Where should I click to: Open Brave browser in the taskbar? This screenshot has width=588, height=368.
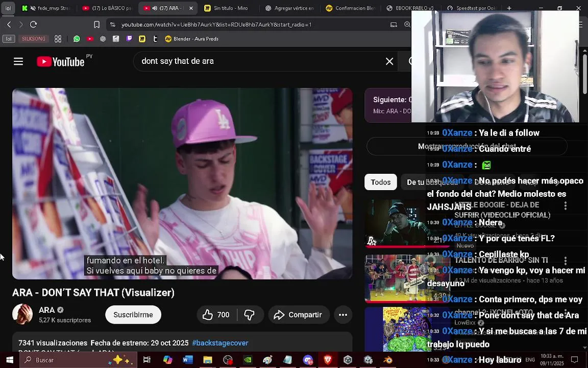point(328,360)
